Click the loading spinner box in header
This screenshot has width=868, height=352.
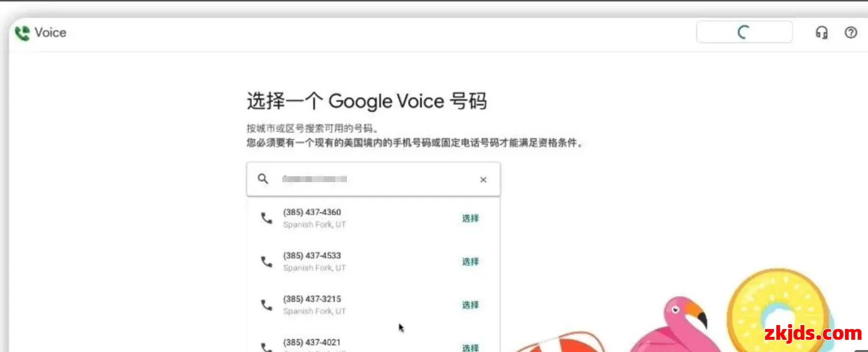(x=744, y=32)
